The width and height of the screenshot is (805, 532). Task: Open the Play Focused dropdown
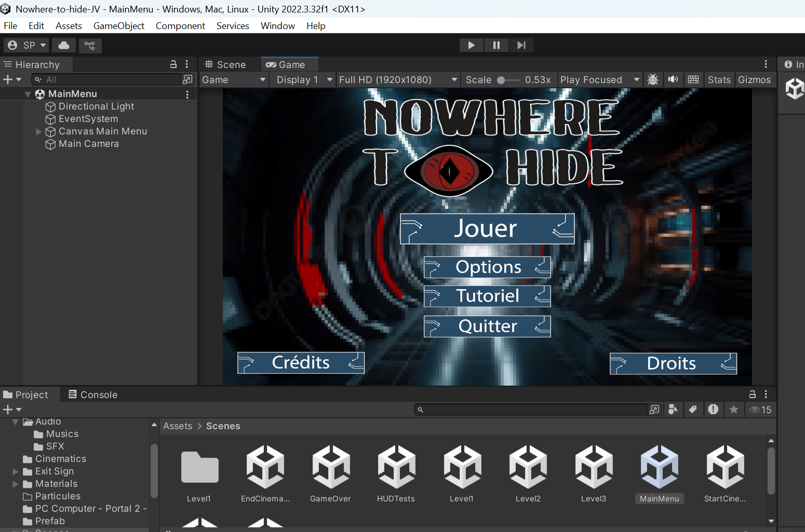tap(599, 79)
